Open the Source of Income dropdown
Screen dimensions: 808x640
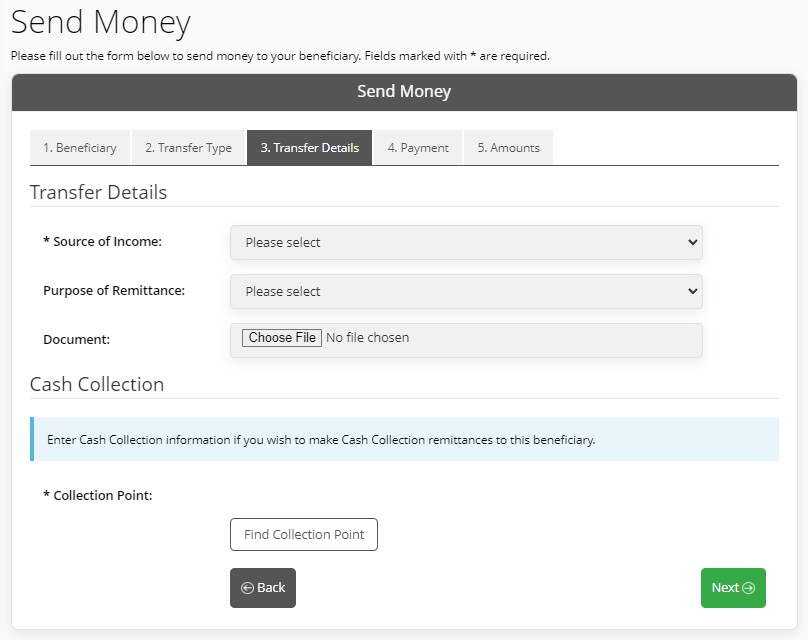[466, 242]
